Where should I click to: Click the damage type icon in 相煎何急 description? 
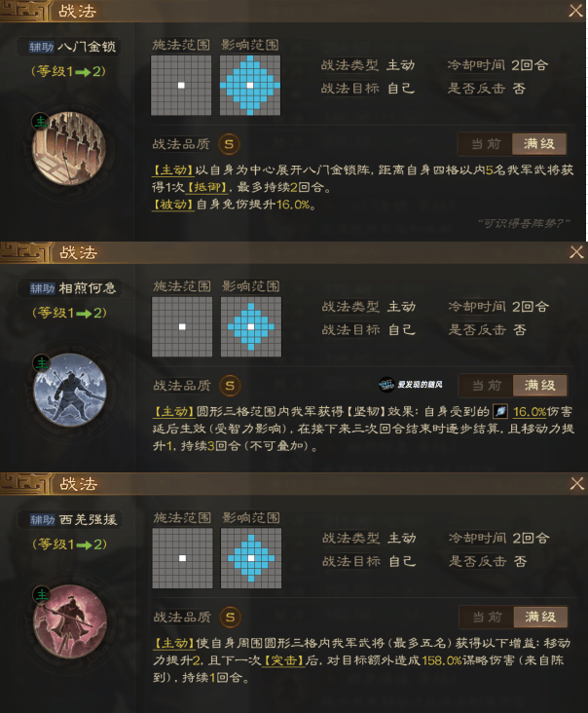499,411
